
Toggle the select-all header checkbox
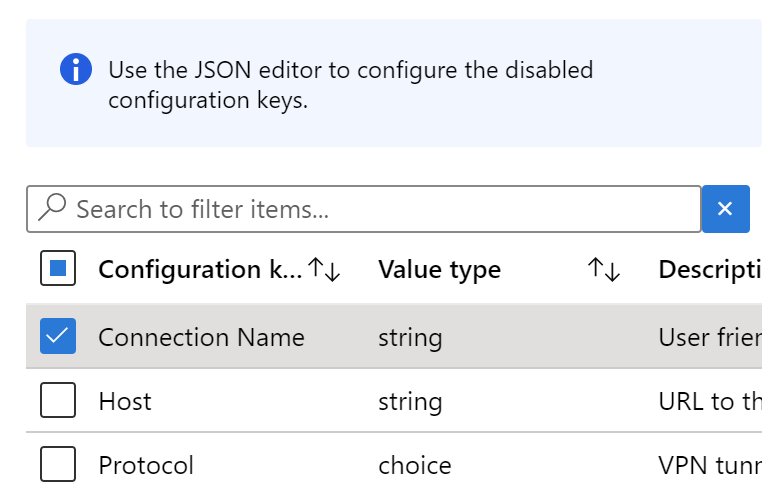[58, 269]
